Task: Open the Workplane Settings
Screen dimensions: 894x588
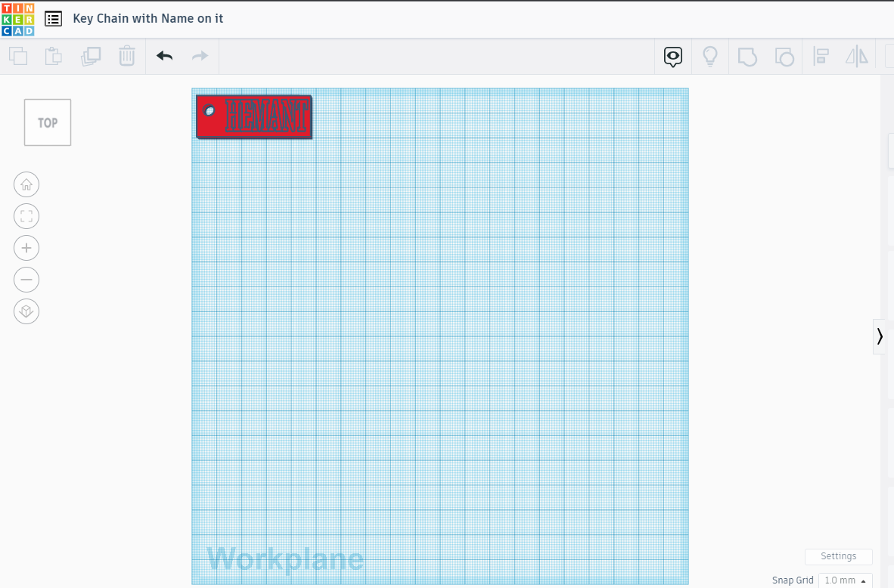Action: (838, 556)
